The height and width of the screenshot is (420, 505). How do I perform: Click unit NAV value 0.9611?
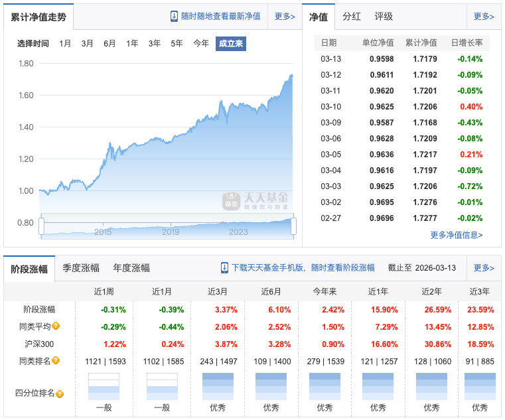click(382, 75)
